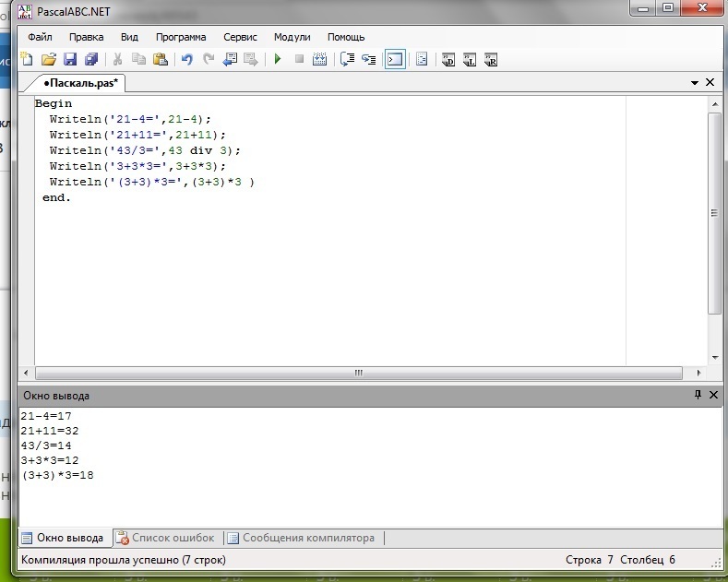Screen dimensions: 728x582
Task: Click the code line Writeln('(3+3)*3=',(3+3)*3 )
Action: pos(152,182)
